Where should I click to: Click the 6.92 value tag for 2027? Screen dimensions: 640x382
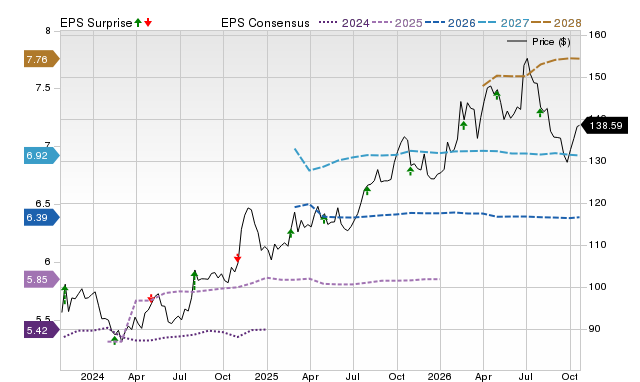coord(42,156)
